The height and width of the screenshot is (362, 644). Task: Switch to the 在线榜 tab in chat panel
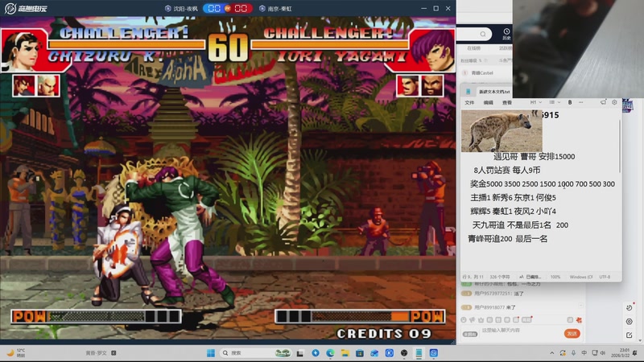pos(473,48)
